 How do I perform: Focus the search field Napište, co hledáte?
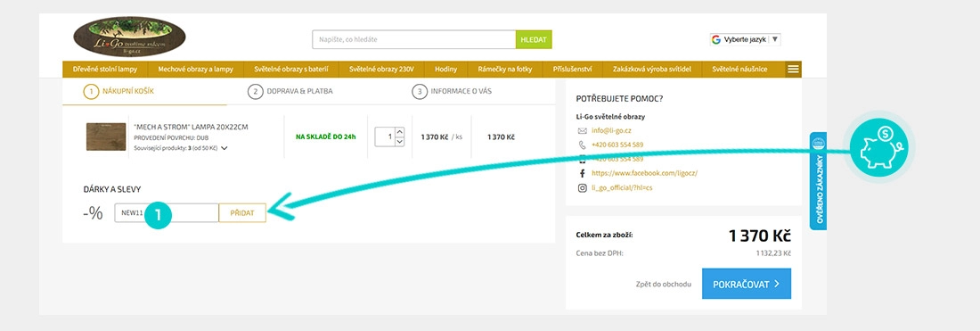(413, 39)
